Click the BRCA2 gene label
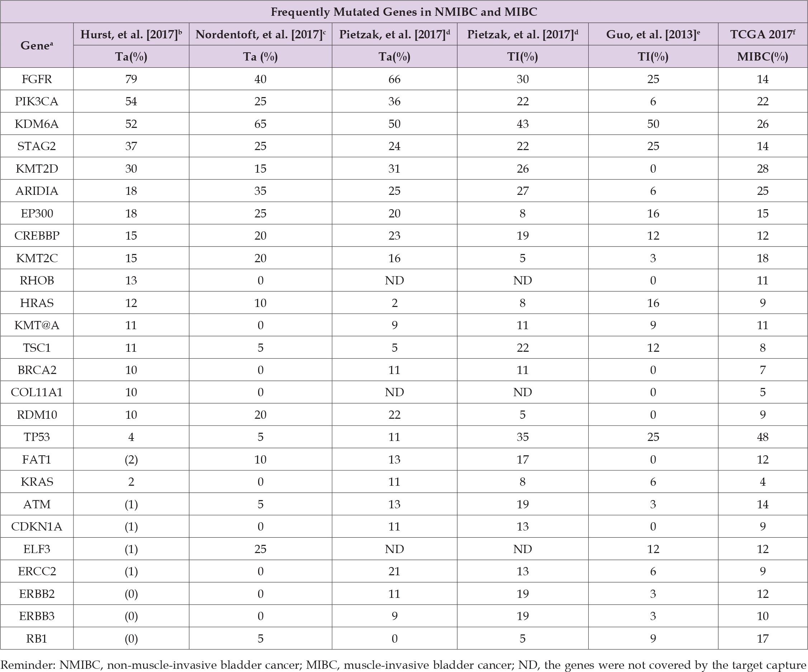 (x=37, y=370)
